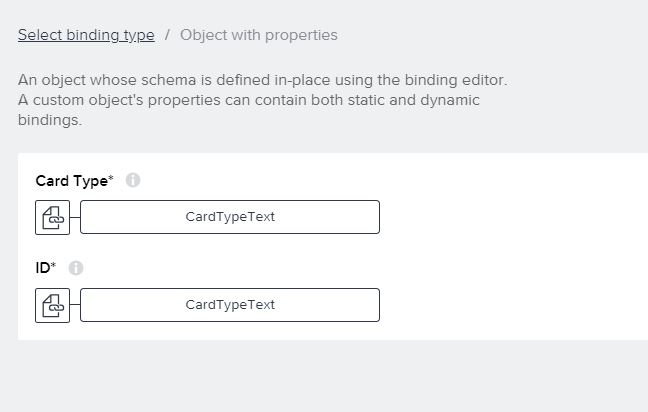Edit the ID CardTypeText binding field
This screenshot has width=648, height=412.
[x=230, y=305]
